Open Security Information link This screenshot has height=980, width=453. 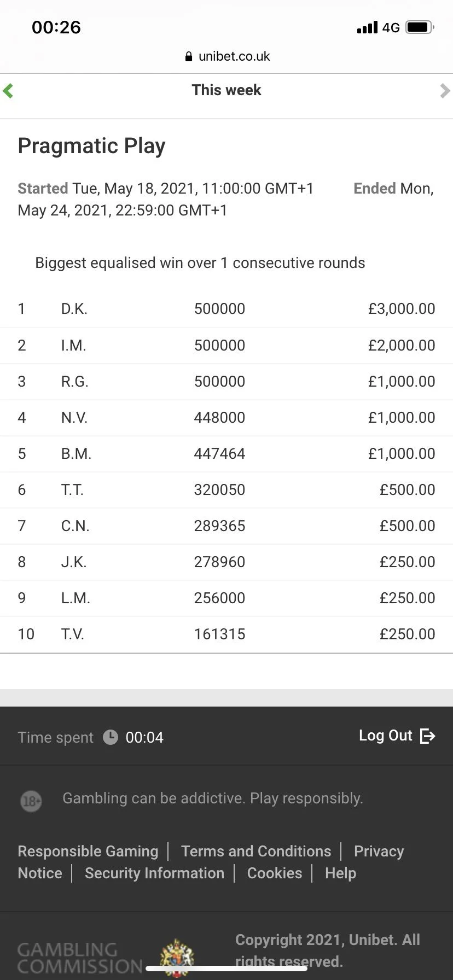tap(154, 873)
